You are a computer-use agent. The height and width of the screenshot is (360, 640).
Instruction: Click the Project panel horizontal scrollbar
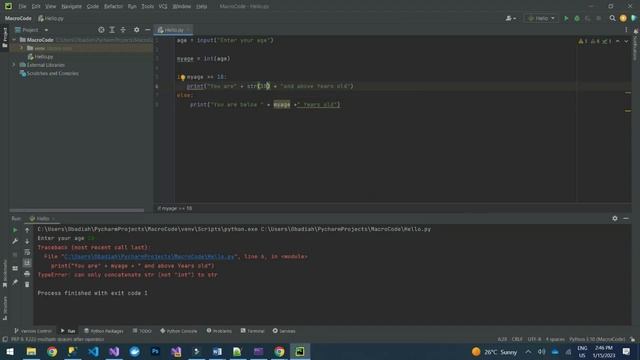76,210
